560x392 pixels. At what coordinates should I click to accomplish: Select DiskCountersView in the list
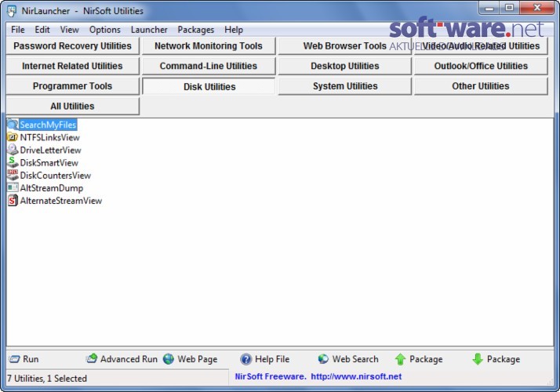(56, 176)
